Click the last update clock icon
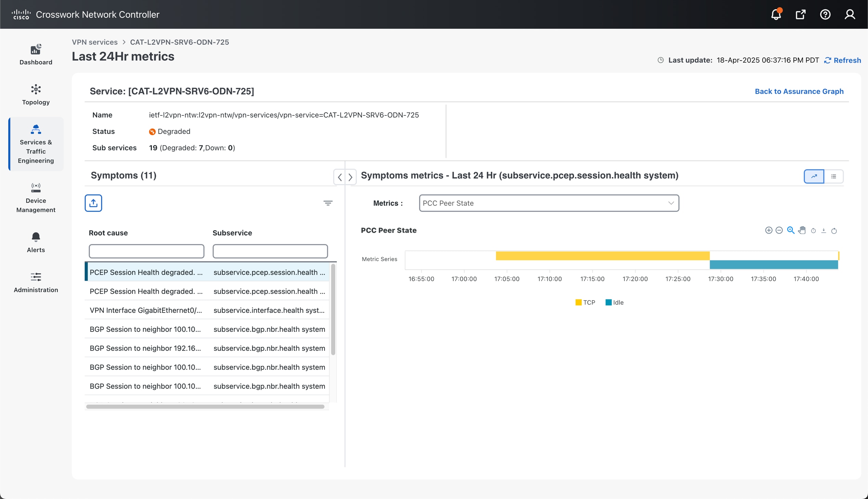 (x=660, y=60)
